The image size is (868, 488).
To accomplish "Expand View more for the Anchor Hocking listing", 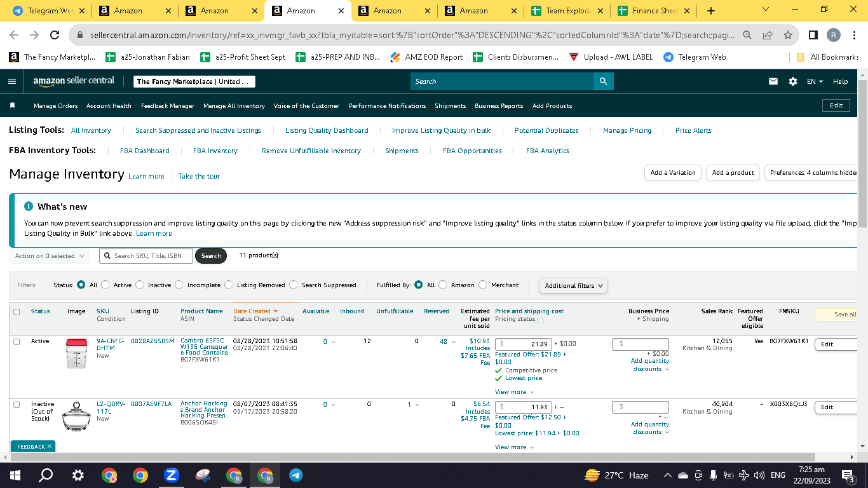I will tap(515, 447).
